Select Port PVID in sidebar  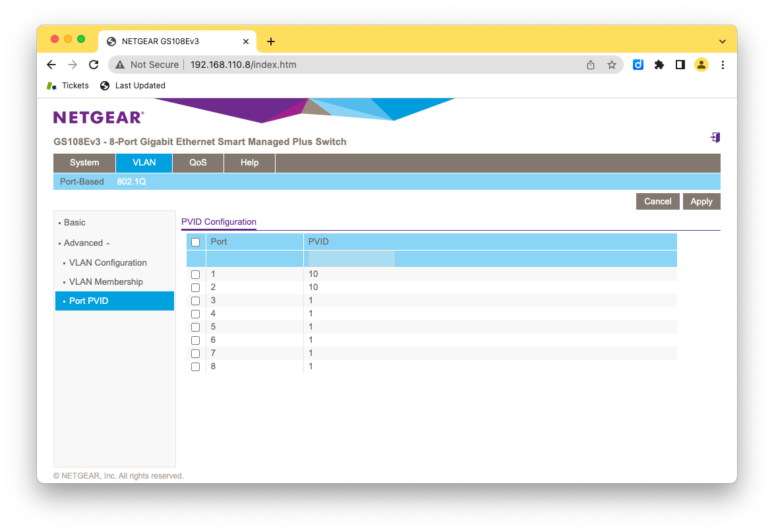[x=115, y=301]
